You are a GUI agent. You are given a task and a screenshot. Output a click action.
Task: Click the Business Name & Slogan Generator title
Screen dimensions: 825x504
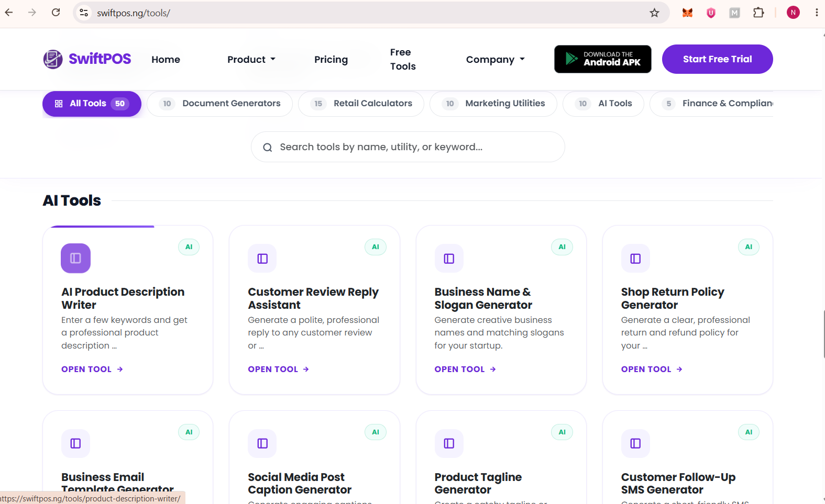click(483, 298)
